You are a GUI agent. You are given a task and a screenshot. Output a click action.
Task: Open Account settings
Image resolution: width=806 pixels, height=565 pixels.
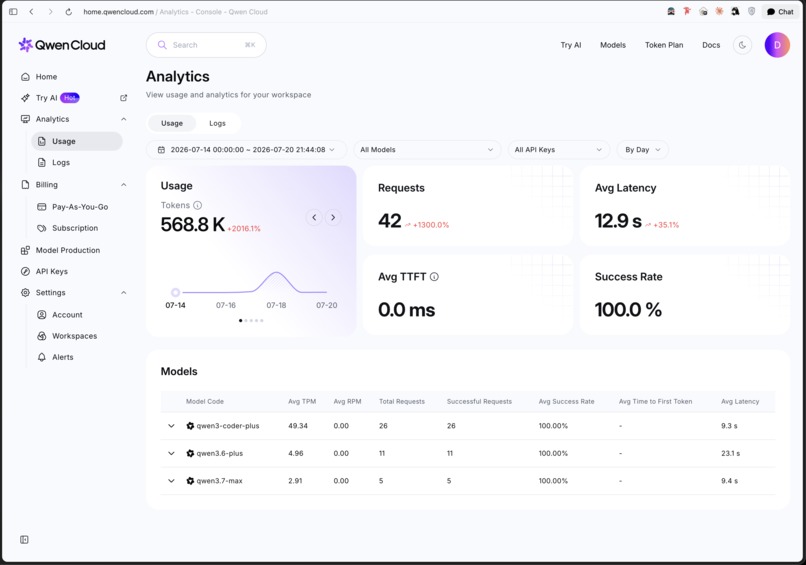pyautogui.click(x=60, y=315)
